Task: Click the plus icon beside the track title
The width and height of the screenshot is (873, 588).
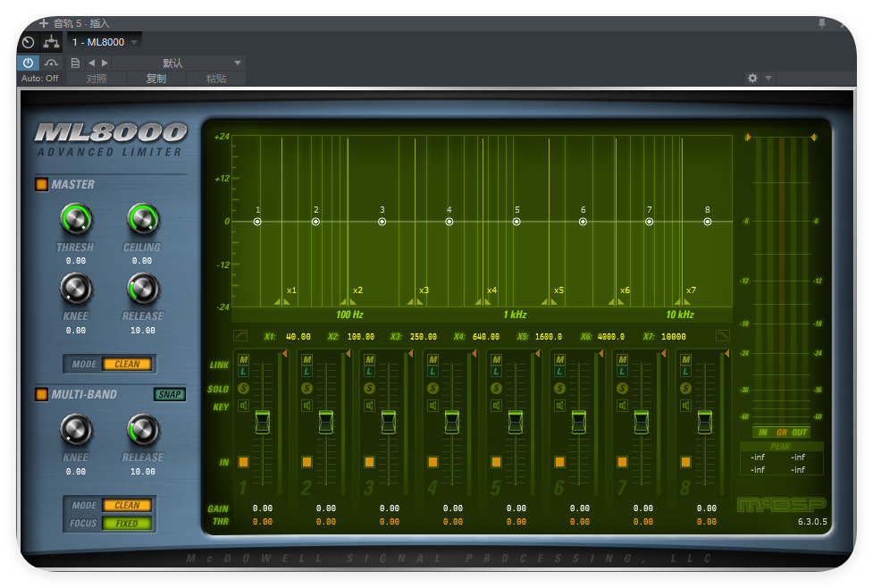Action: (44, 23)
